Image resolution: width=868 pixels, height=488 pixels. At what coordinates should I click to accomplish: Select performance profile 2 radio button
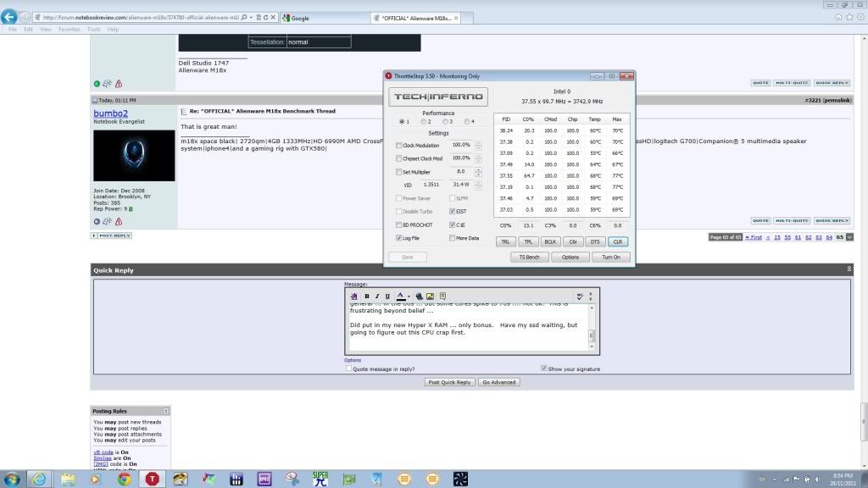coord(422,122)
